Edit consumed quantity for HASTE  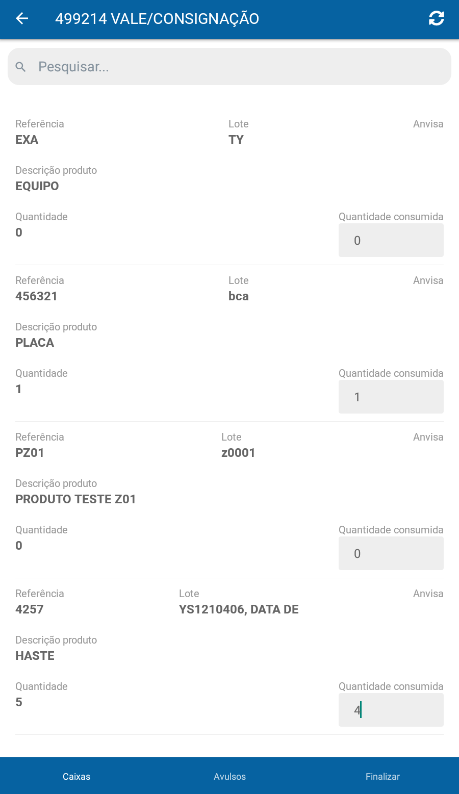tap(391, 710)
